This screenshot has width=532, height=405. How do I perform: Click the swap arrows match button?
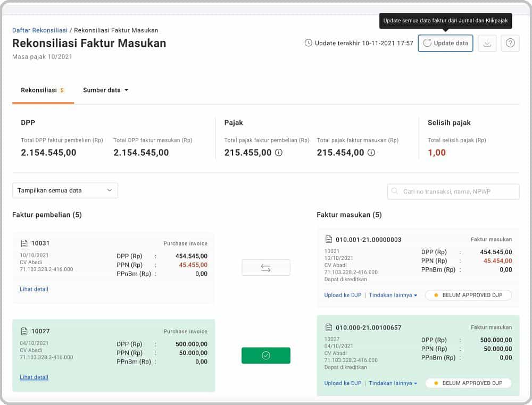click(265, 268)
